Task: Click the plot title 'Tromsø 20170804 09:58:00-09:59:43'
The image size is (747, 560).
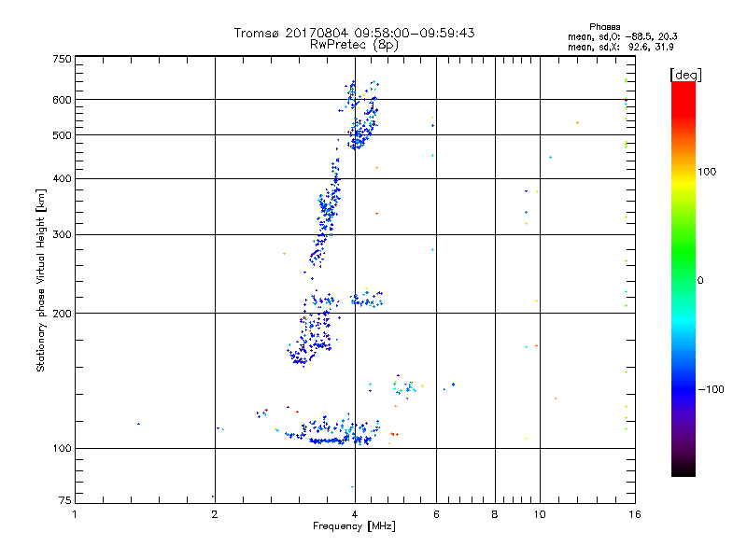Action: [x=354, y=33]
